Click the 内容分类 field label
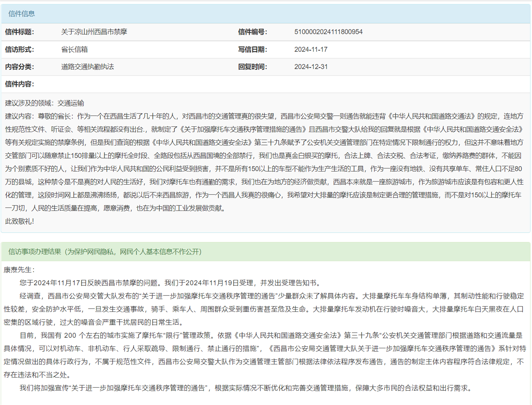 [19, 67]
